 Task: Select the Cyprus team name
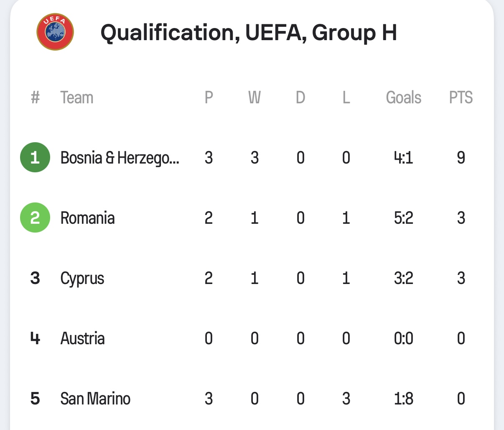point(82,279)
